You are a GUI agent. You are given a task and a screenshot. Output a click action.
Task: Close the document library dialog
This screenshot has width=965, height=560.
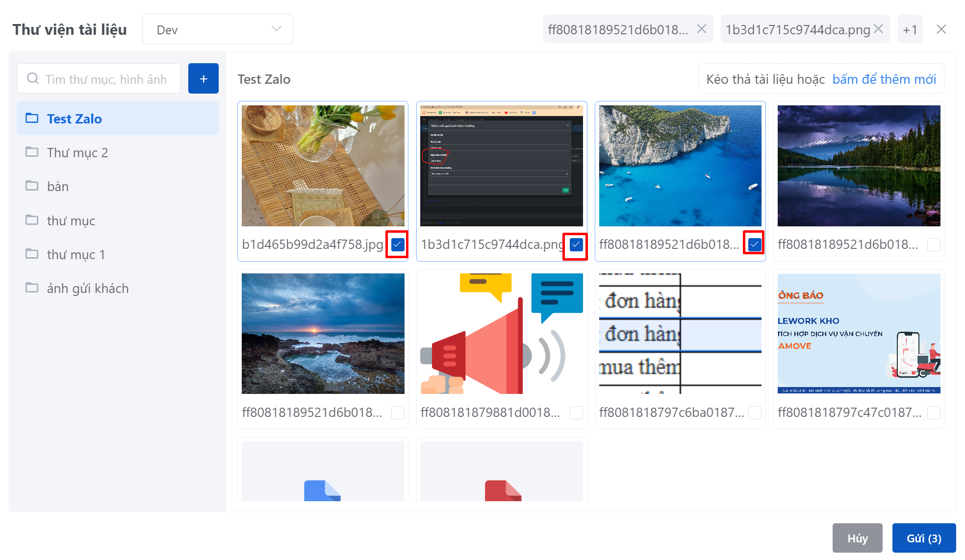point(941,29)
